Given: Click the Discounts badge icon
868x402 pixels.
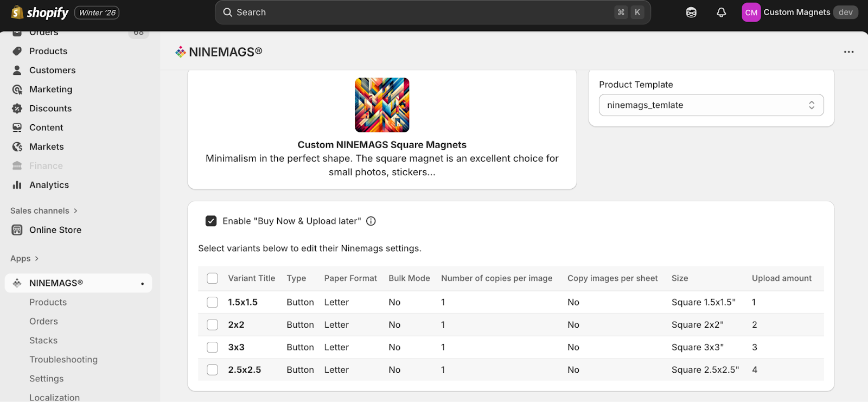Looking at the screenshot, I should click(x=17, y=109).
